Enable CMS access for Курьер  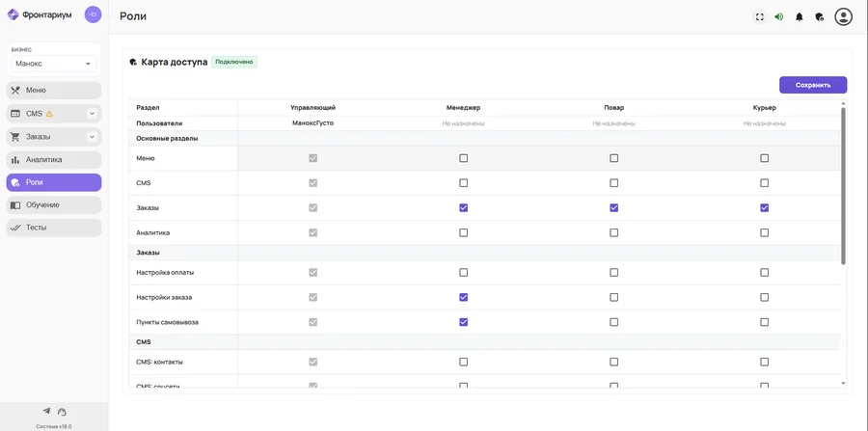coord(765,182)
